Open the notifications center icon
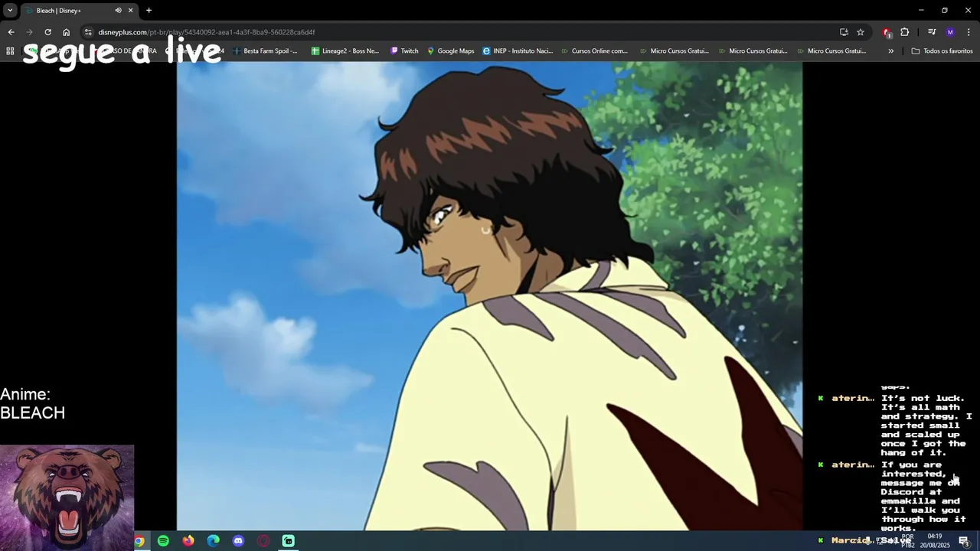Image resolution: width=980 pixels, height=551 pixels. click(964, 541)
